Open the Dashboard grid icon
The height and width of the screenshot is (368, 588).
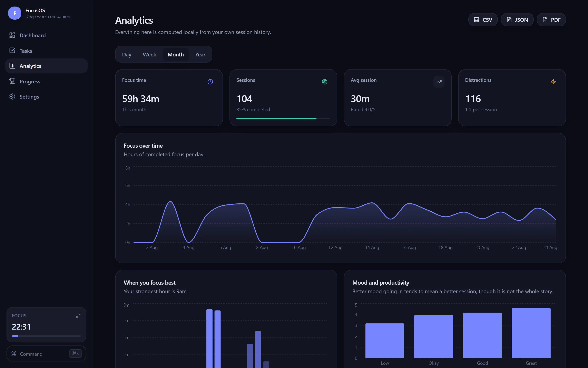(x=12, y=35)
